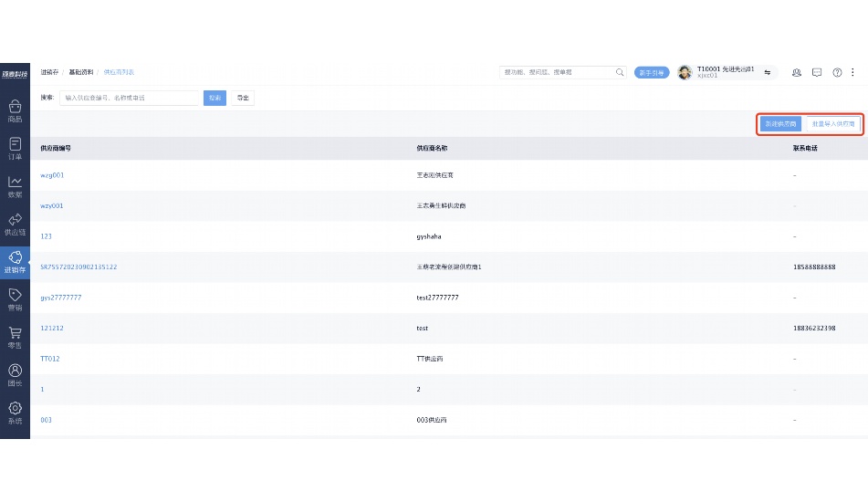Open the 商品 (Products) sidebar icon
The image size is (868, 502).
15,110
